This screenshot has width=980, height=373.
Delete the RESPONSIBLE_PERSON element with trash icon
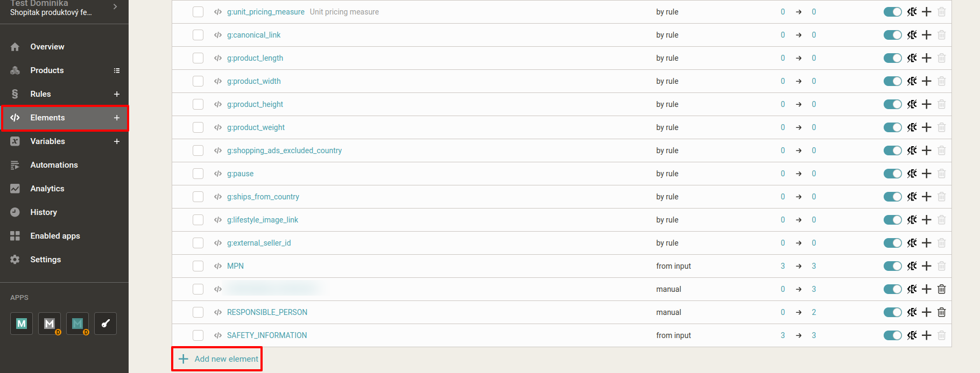click(x=941, y=312)
